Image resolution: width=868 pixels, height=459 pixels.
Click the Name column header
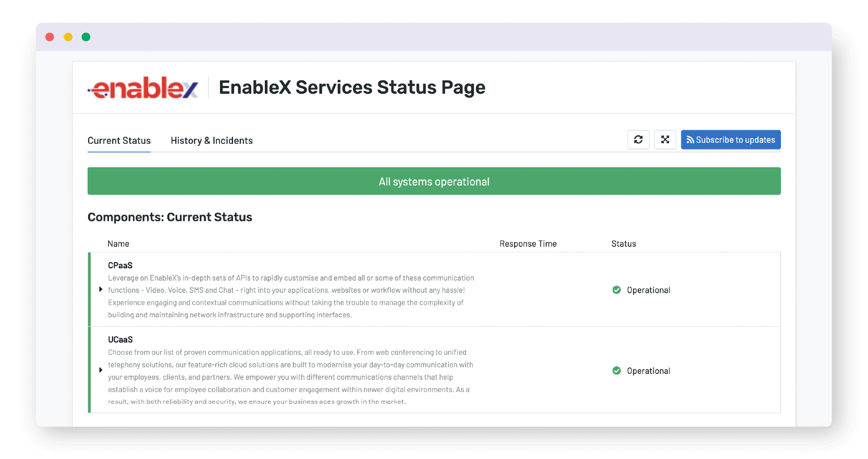point(118,244)
